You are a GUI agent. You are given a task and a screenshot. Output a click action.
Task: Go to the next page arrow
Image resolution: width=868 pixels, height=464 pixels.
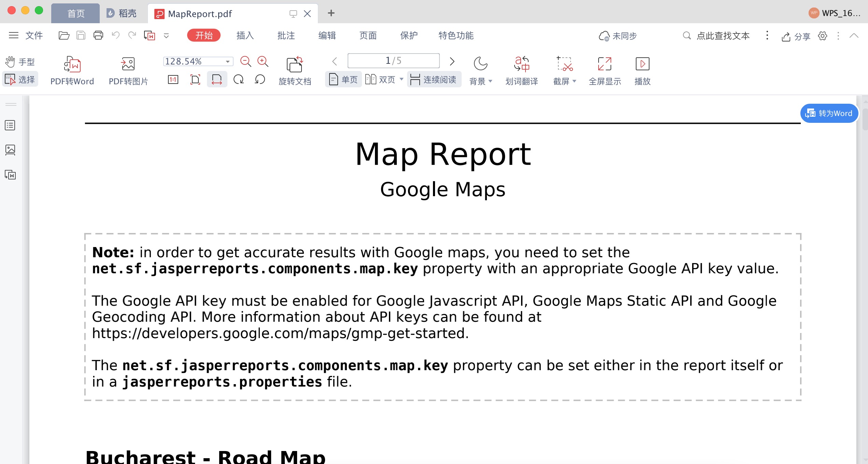coord(452,61)
